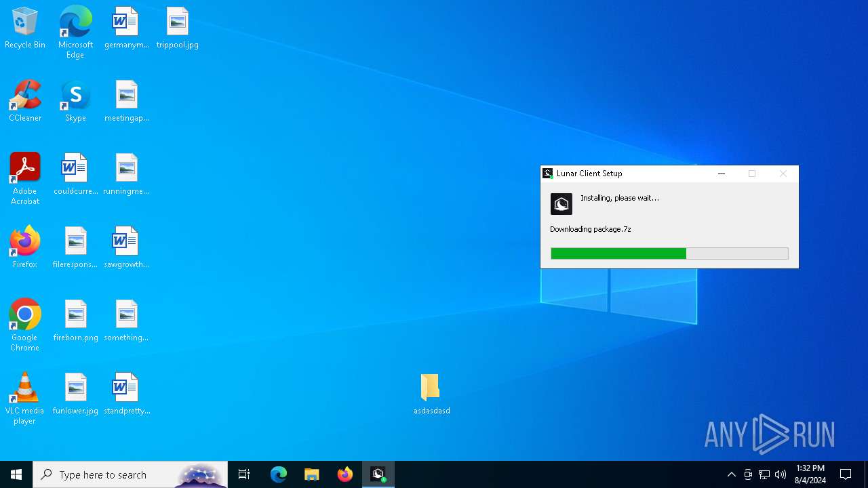868x488 pixels.
Task: Select the filerespons... file icon
Action: click(x=75, y=248)
